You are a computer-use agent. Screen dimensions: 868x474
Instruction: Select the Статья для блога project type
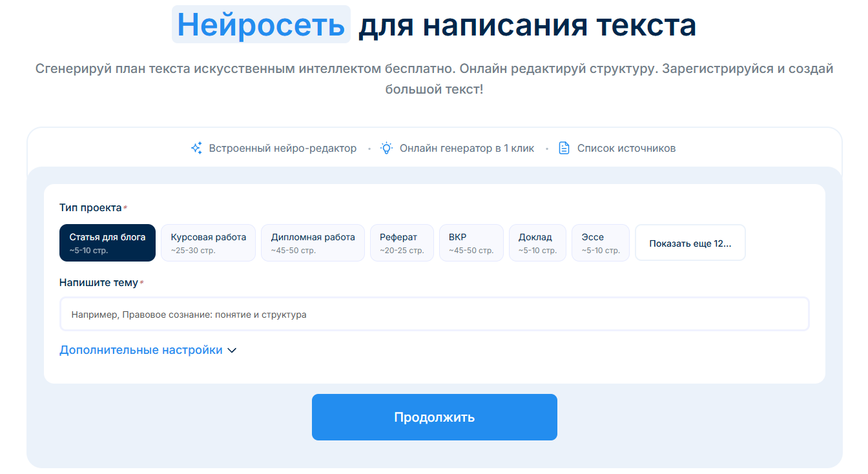[x=107, y=243]
